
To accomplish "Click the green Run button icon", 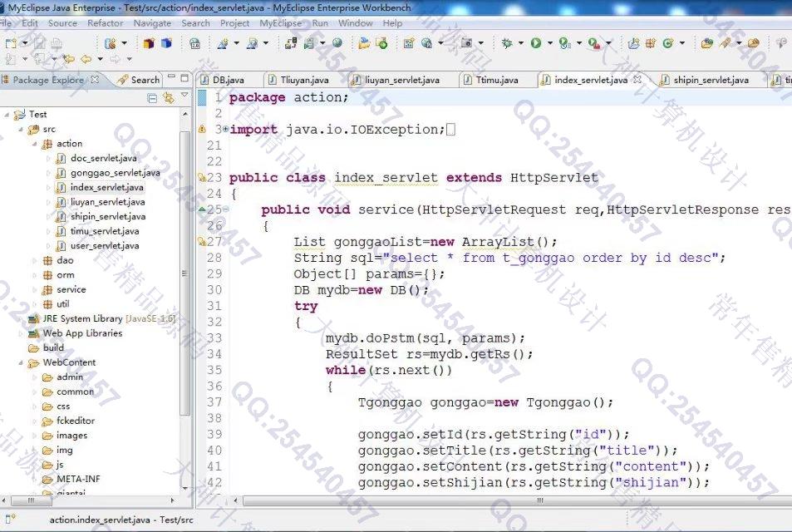I will tap(536, 43).
